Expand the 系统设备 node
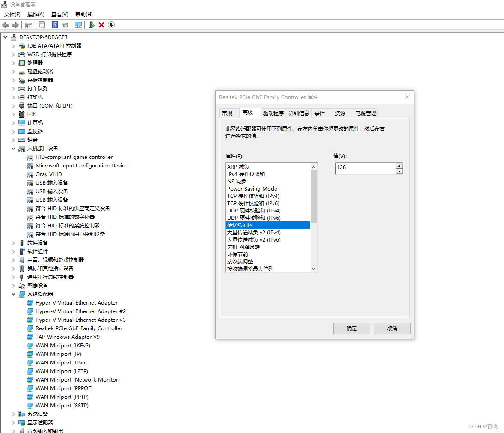The width and height of the screenshot is (504, 433). [x=14, y=414]
